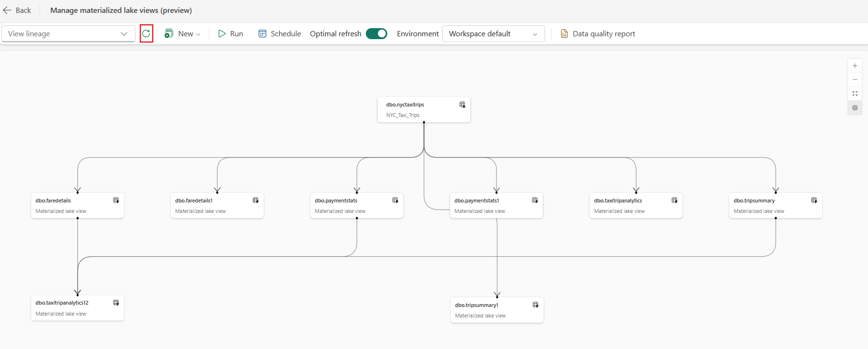Screen dimensions: 868x349
Task: Click the view icon on dbo.tripsummary1 node
Action: 536,305
